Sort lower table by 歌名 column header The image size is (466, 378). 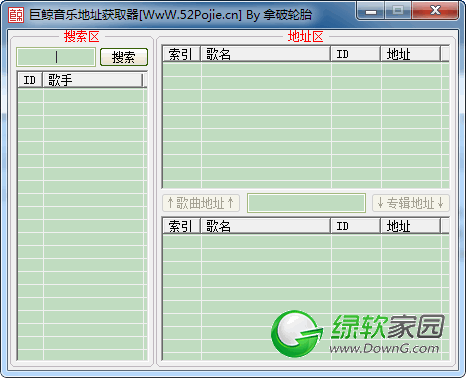(x=266, y=226)
